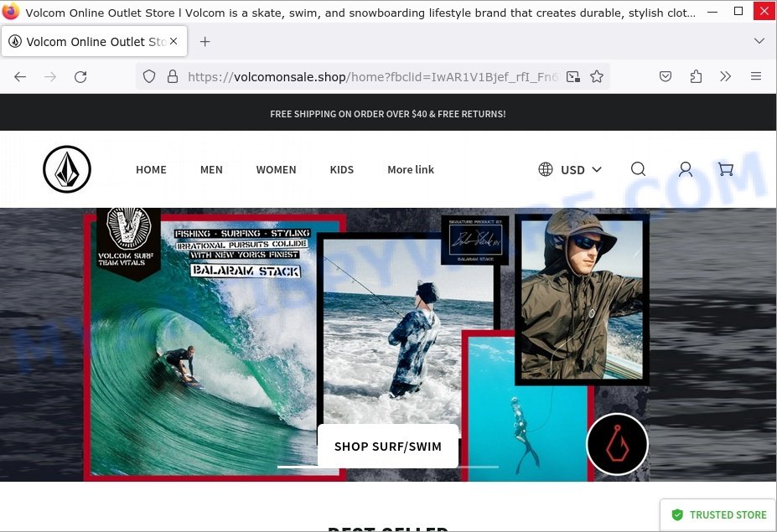Open the More link navigation item
Viewport: 777px width, 532px height.
pos(411,169)
